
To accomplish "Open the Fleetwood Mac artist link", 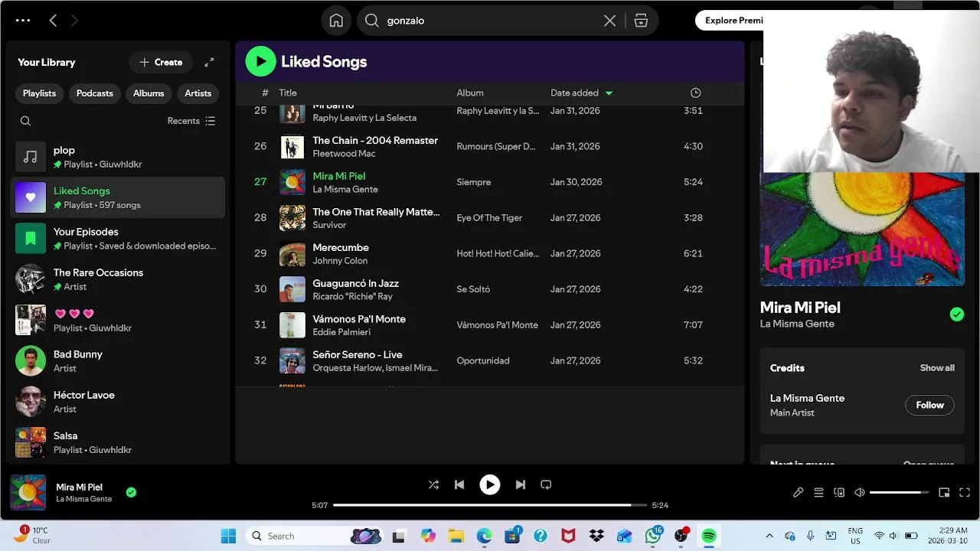I will click(344, 154).
